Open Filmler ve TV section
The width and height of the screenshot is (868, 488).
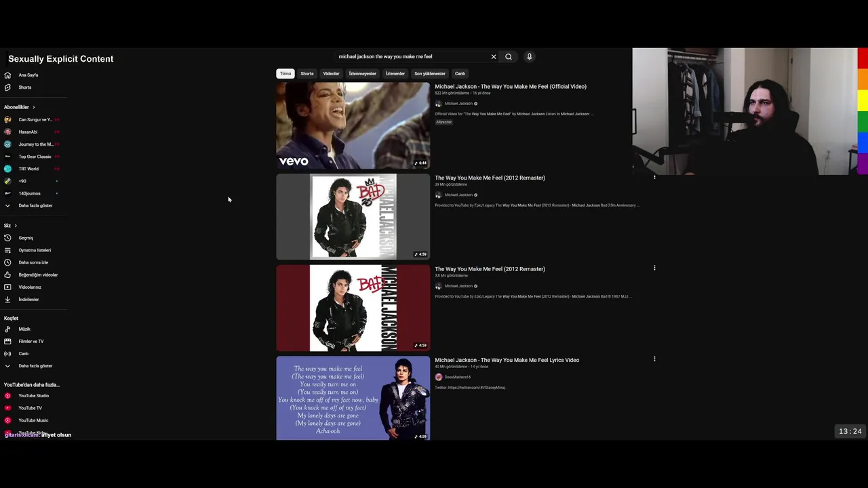click(x=31, y=341)
